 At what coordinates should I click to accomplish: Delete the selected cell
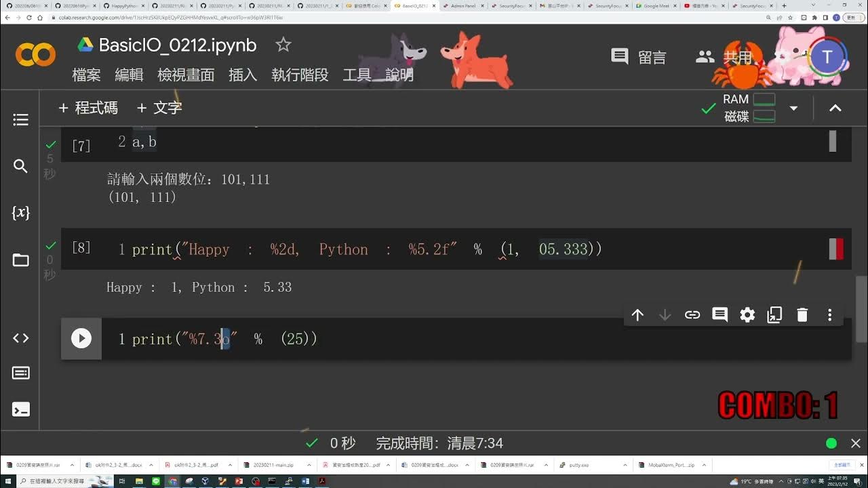pos(802,314)
